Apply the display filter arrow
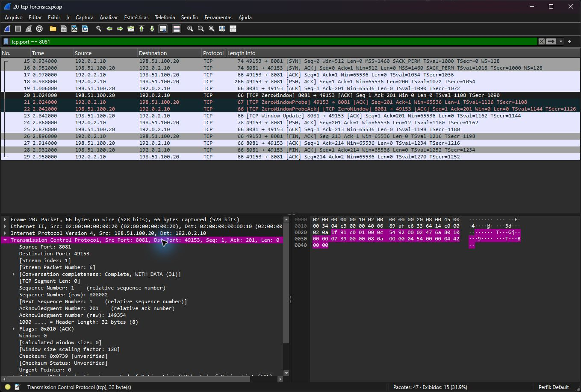The image size is (581, 392). click(551, 41)
